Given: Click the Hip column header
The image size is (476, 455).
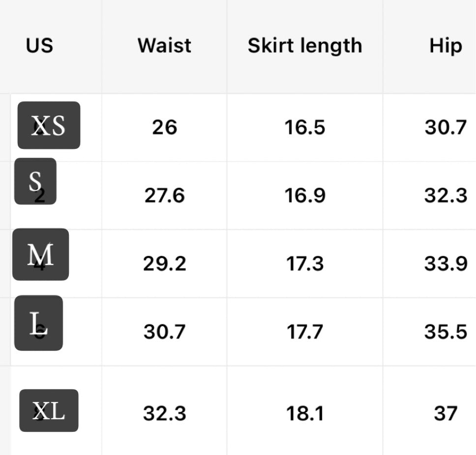Looking at the screenshot, I should click(446, 46).
